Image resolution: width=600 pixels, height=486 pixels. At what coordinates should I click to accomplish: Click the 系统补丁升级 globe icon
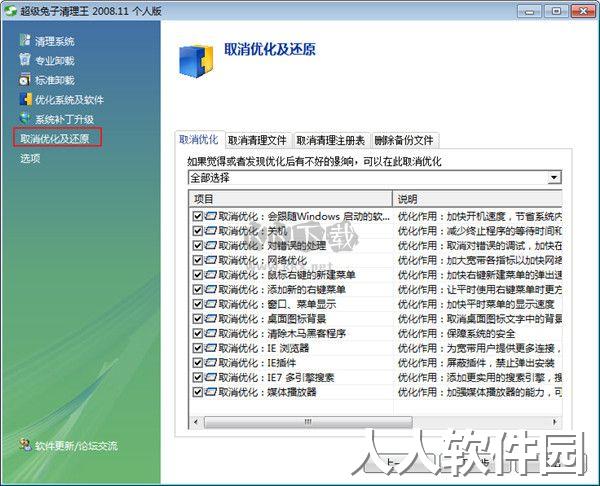25,118
